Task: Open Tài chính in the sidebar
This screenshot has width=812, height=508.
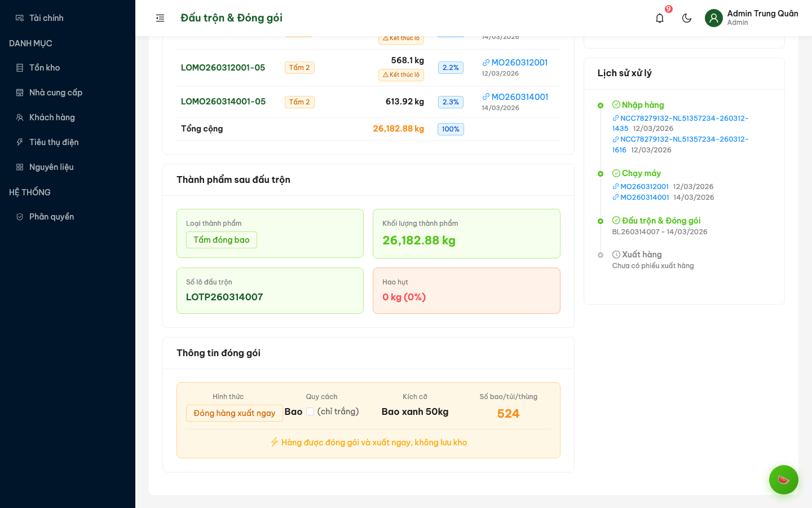Action: point(46,18)
